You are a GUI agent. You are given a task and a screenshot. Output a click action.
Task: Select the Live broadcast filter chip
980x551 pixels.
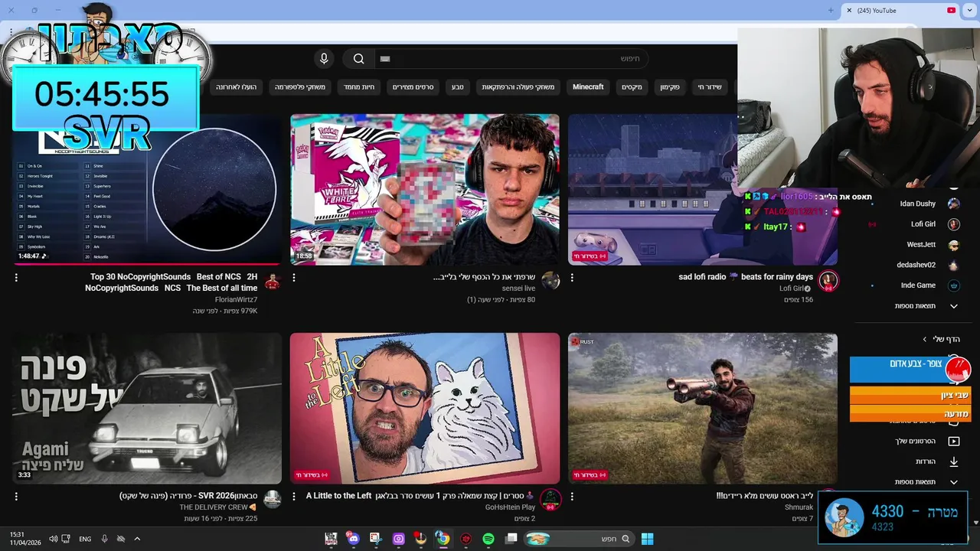coord(710,87)
